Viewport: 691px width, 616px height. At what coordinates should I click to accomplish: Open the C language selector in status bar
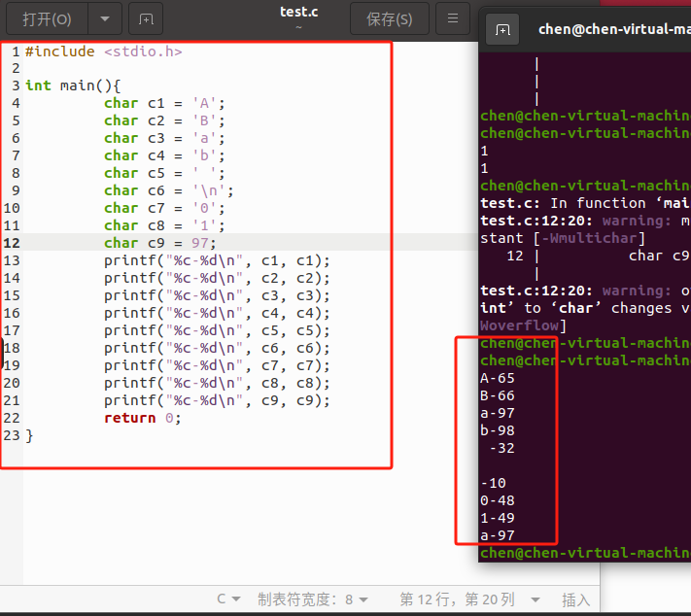[x=227, y=599]
